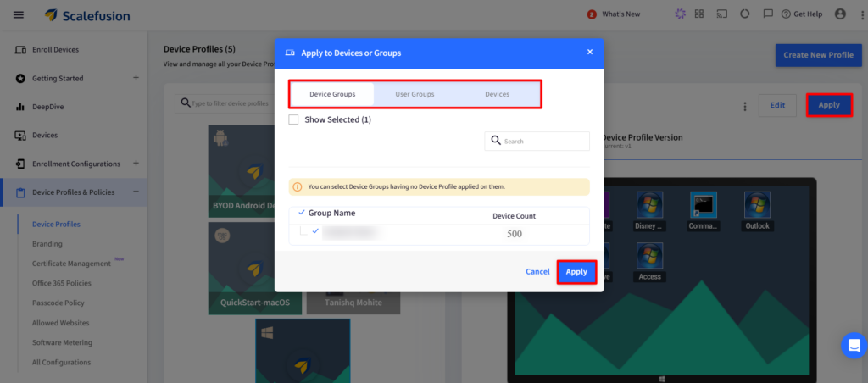
Task: Click the Create New Profile button
Action: click(818, 55)
